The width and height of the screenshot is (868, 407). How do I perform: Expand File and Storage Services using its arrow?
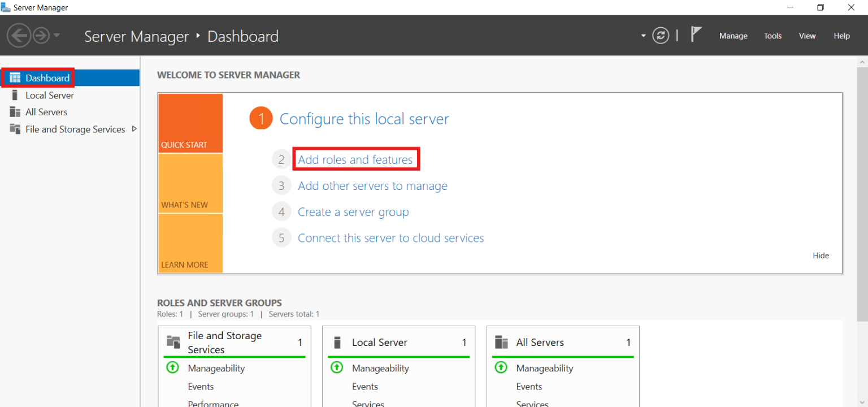coord(135,129)
